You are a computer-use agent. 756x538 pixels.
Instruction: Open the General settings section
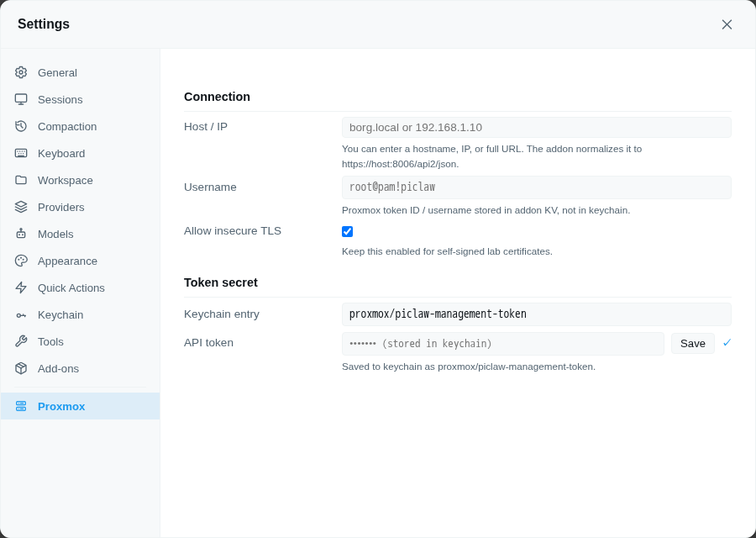[x=80, y=72]
